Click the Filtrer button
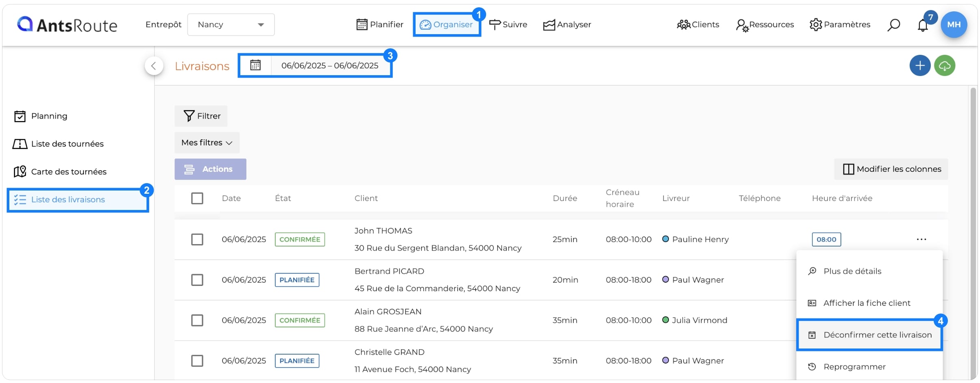The width and height of the screenshot is (980, 383). click(201, 116)
